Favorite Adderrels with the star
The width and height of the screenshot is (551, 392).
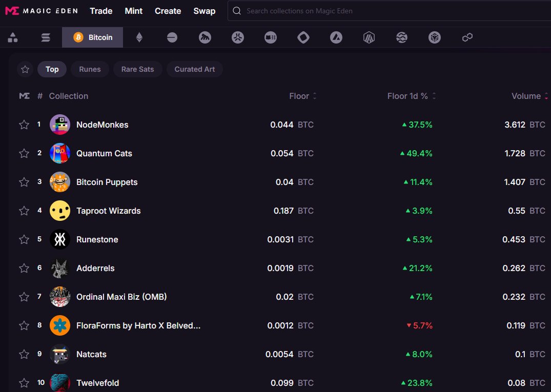24,269
